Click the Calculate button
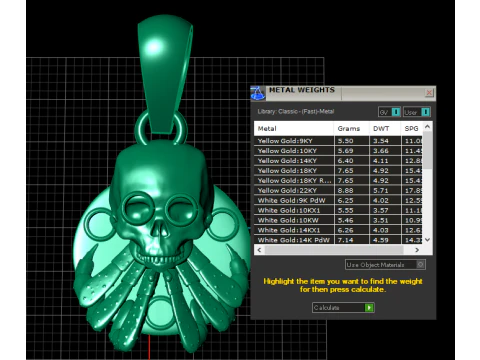 (343, 307)
